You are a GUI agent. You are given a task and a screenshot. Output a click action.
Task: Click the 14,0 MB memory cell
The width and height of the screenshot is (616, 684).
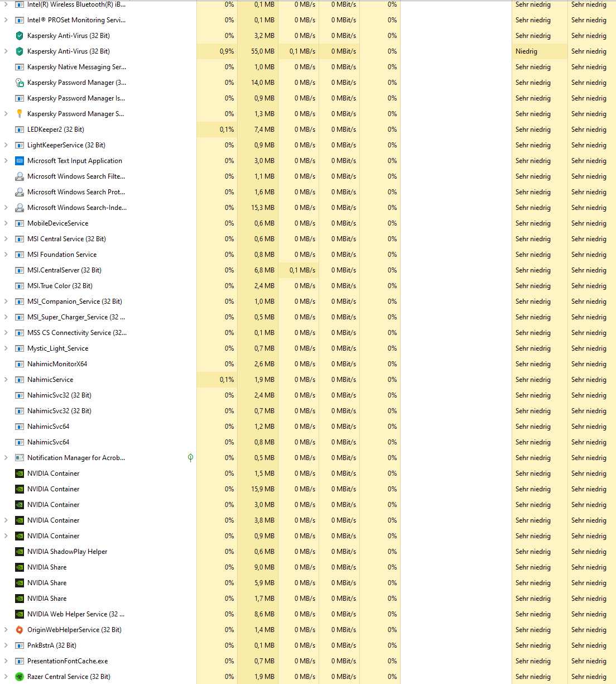pyautogui.click(x=258, y=83)
